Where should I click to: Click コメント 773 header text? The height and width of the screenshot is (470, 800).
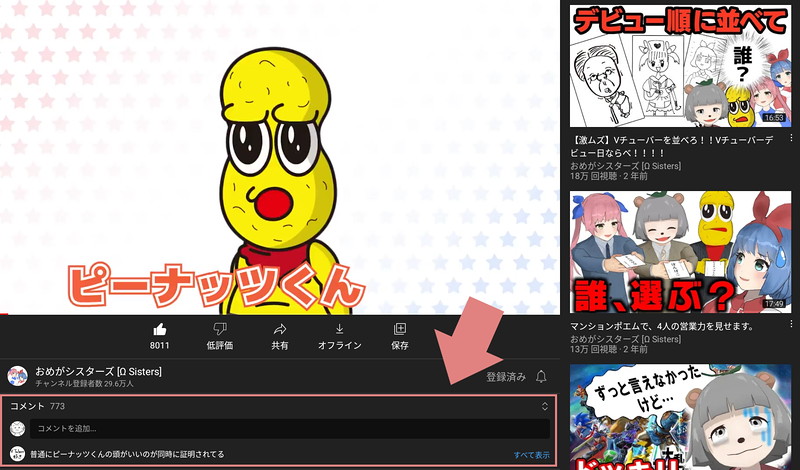click(x=37, y=406)
